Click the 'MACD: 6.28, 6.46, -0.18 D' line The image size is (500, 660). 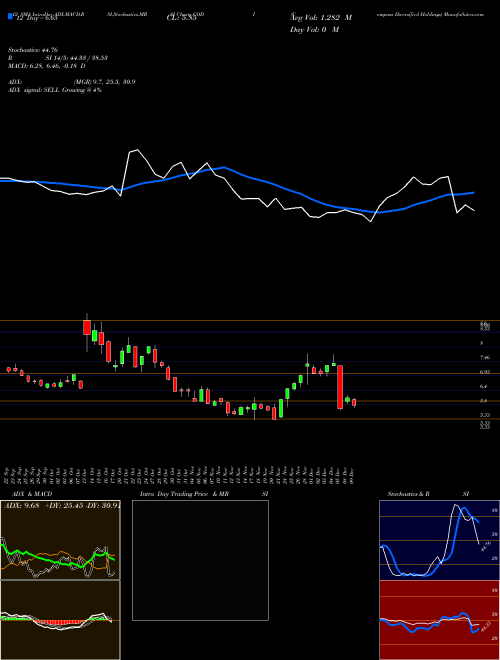point(47,66)
